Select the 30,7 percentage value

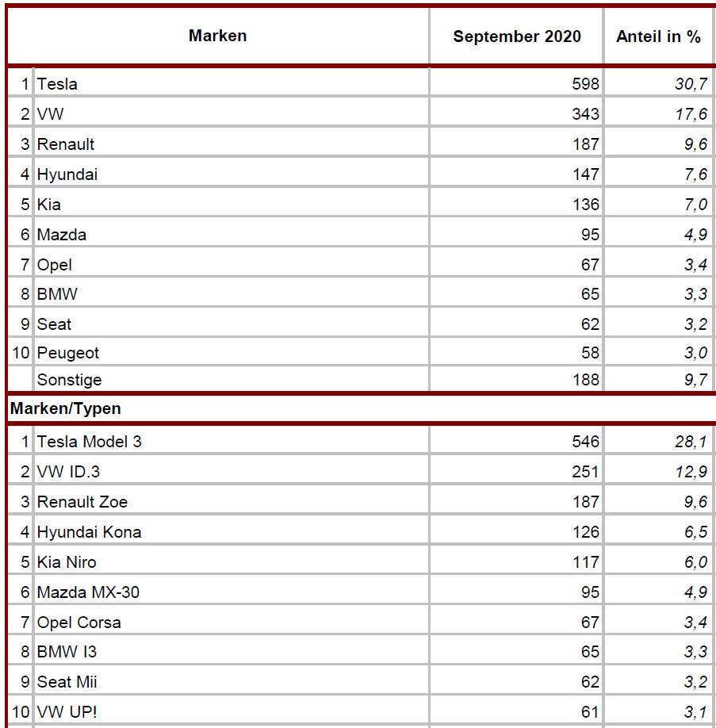click(691, 83)
